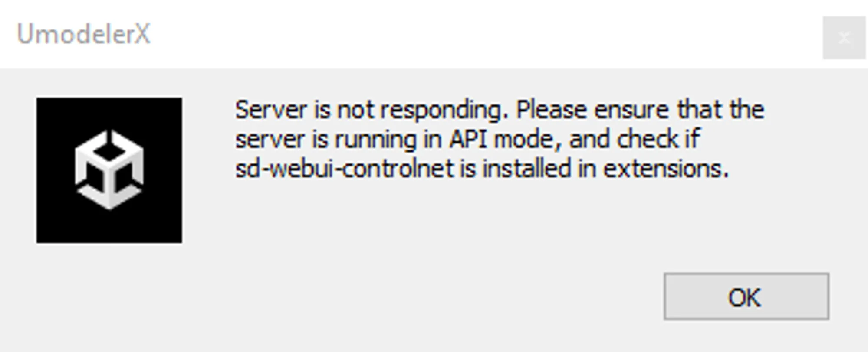Click the Unity cube logo icon
This screenshot has height=352, width=868.
click(109, 169)
